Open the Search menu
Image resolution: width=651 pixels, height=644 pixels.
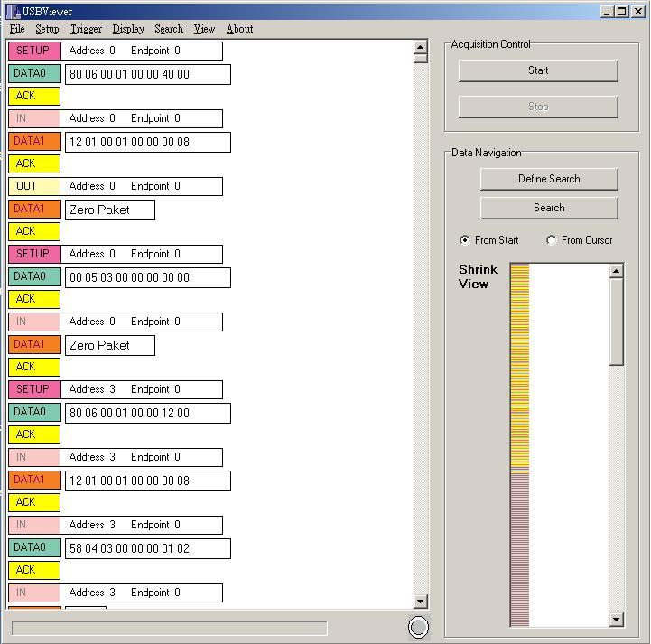(x=169, y=29)
